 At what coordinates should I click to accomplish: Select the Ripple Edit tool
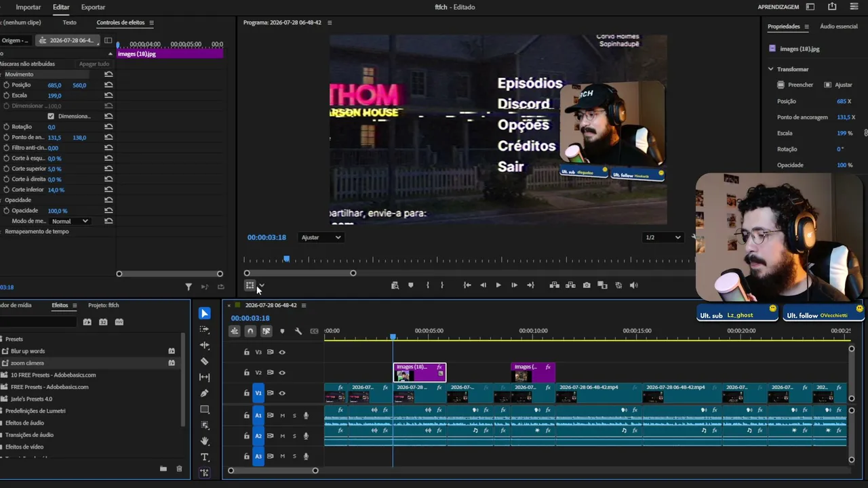click(205, 346)
